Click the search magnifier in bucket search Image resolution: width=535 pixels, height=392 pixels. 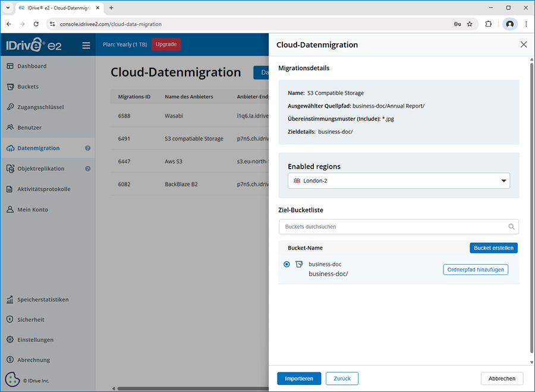click(511, 227)
